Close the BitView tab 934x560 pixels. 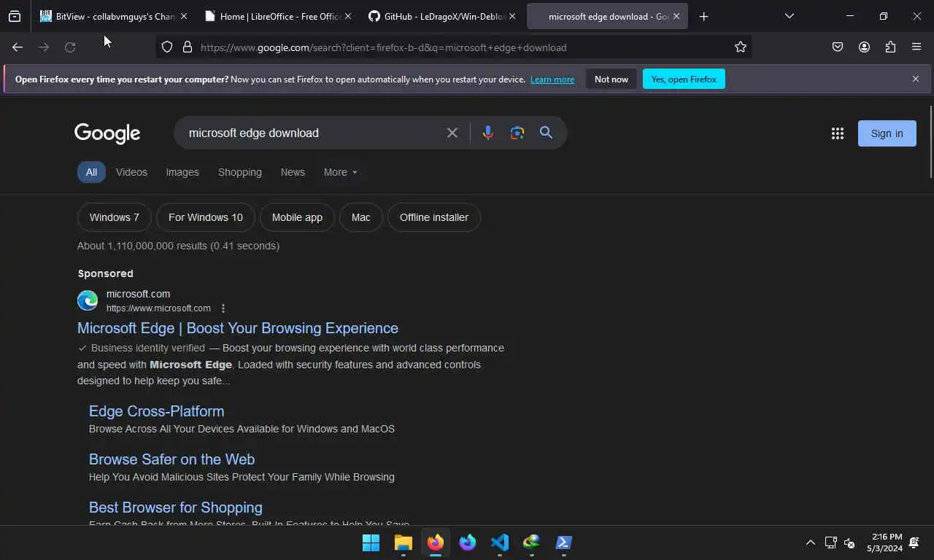(x=183, y=16)
